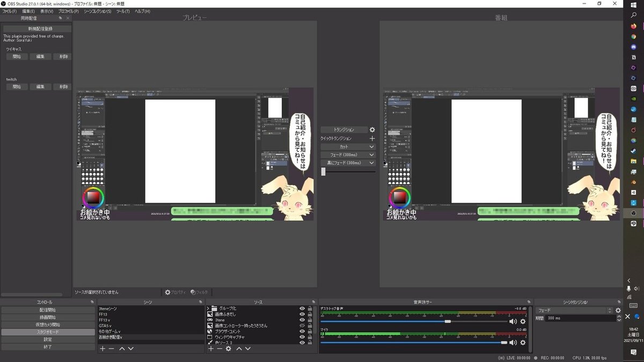
Task: Open the ファイル(F) menu
Action: click(10, 11)
